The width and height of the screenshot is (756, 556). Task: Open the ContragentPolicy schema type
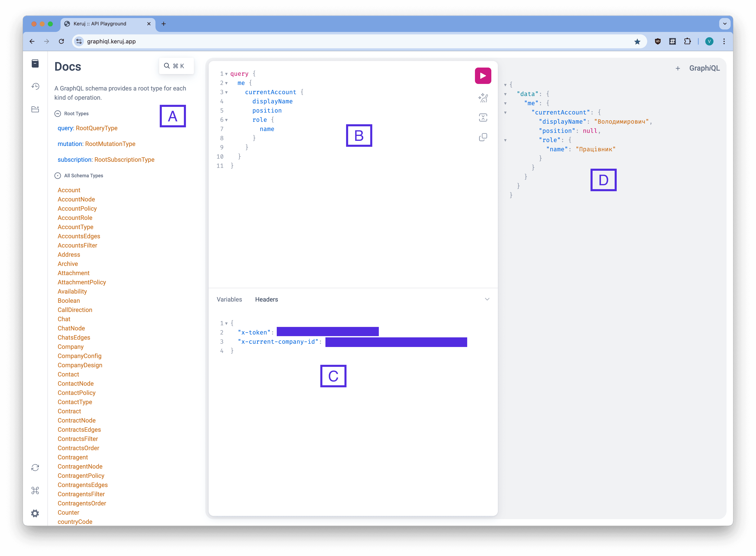click(x=81, y=476)
